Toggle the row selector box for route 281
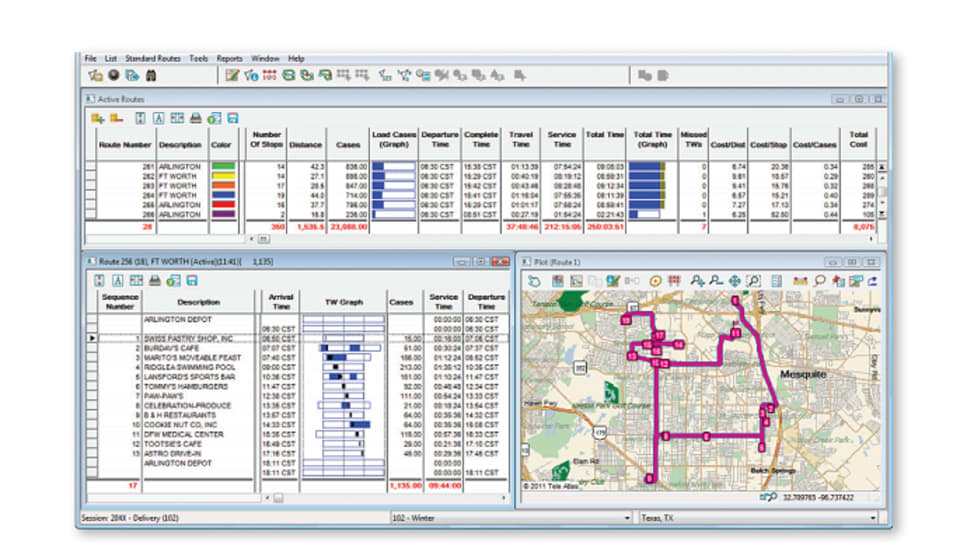Image resolution: width=980 pixels, height=552 pixels. click(90, 167)
